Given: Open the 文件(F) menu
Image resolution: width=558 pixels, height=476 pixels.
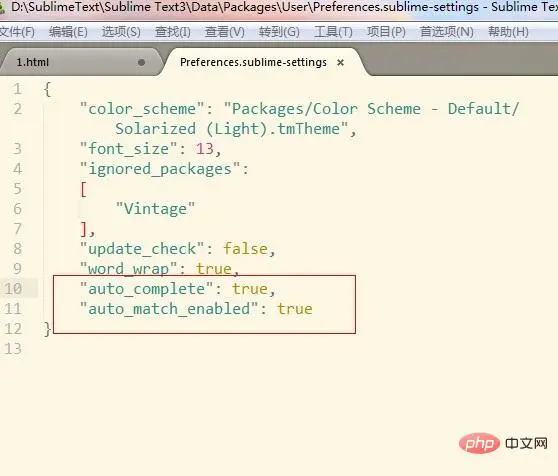Looking at the screenshot, I should point(17,32).
